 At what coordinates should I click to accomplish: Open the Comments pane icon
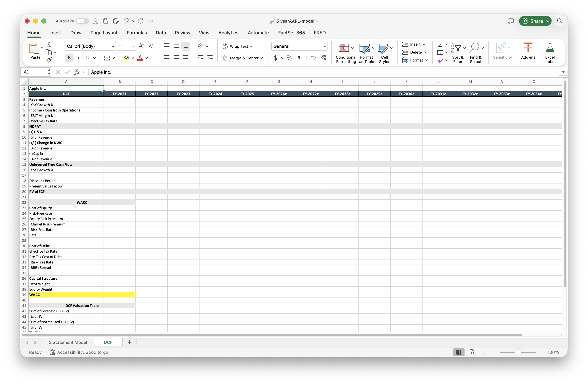point(511,21)
